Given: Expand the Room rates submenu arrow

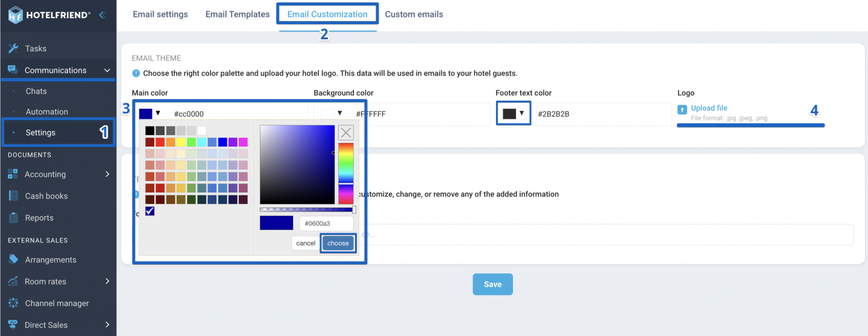Looking at the screenshot, I should [107, 281].
